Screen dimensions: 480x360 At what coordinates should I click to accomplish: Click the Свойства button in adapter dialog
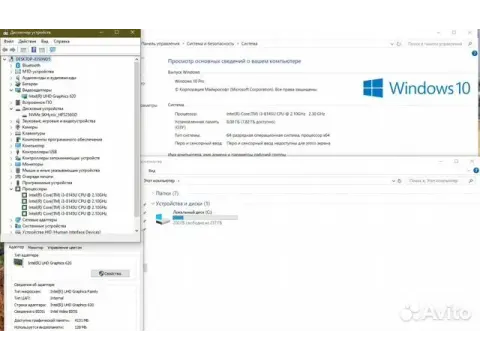(110, 273)
